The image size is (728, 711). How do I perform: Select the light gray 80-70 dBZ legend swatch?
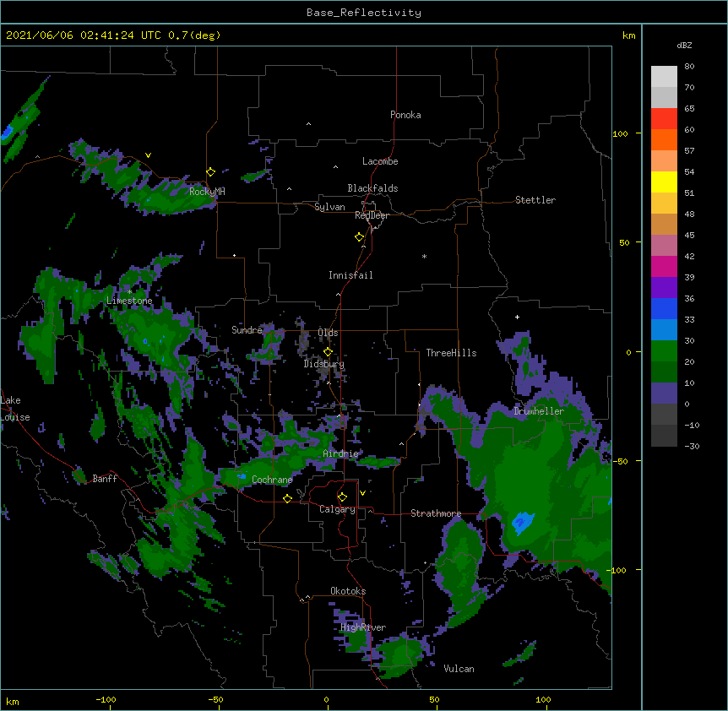(664, 77)
